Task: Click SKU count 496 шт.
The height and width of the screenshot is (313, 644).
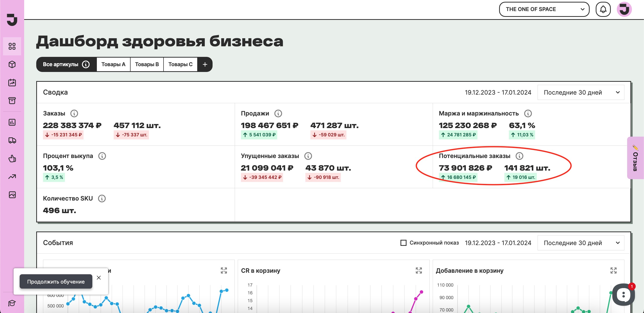Action: [x=59, y=210]
